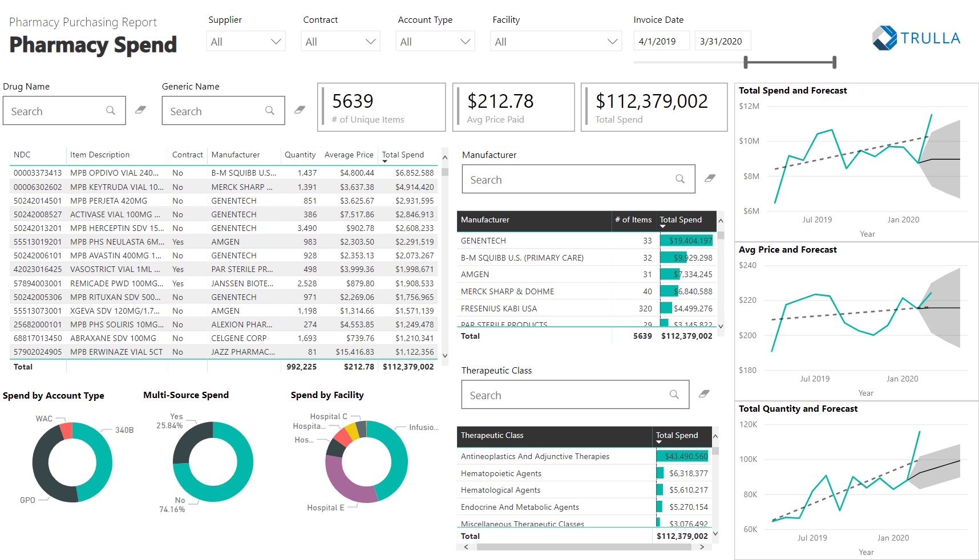
Task: Click the Manufacturer search magnifier icon
Action: [x=680, y=179]
